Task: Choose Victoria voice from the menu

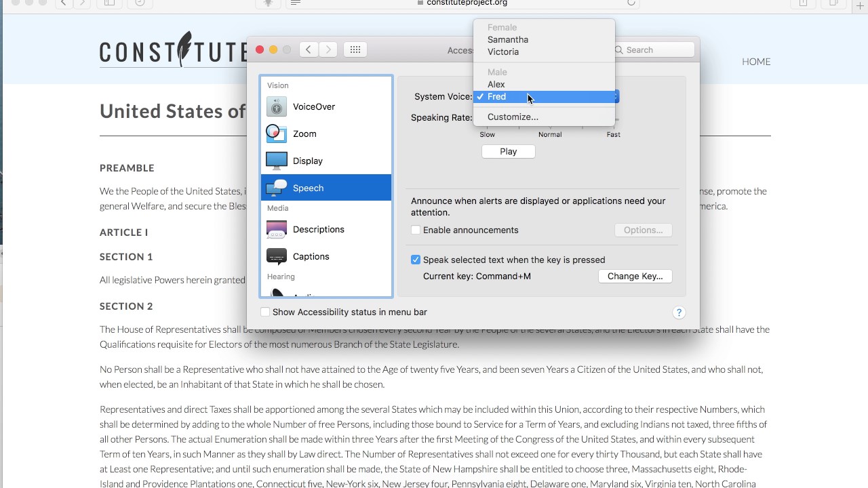Action: point(544,52)
